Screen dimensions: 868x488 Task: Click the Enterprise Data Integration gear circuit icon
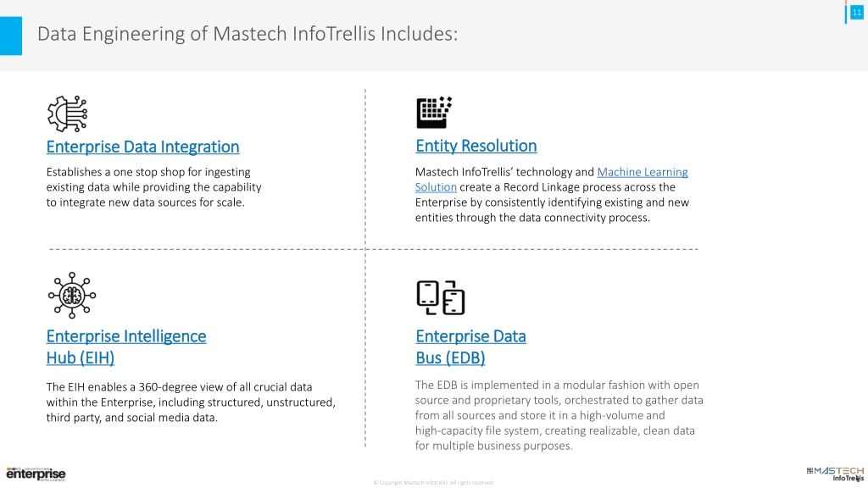click(67, 114)
